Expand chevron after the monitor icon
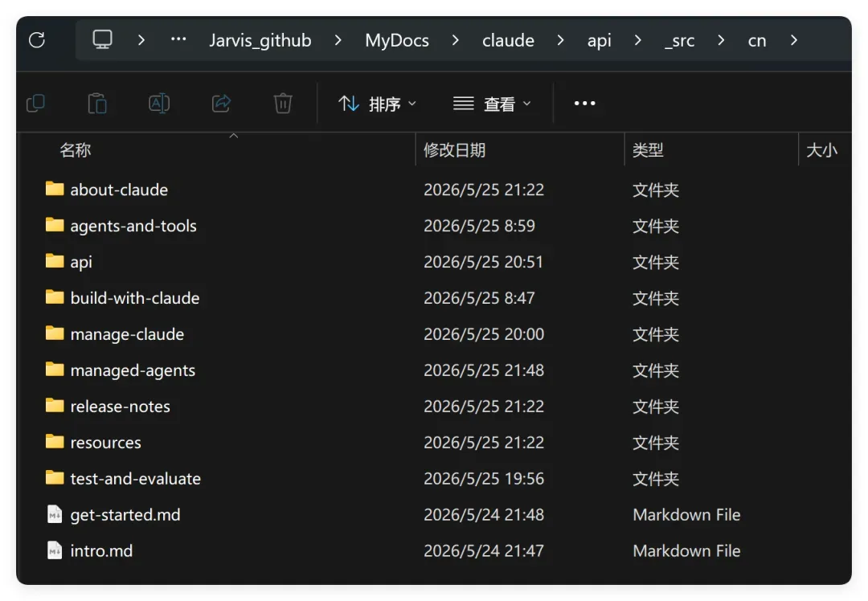 tap(141, 40)
